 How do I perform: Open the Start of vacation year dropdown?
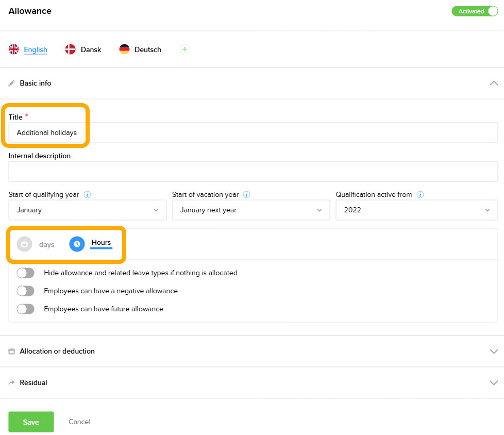[250, 210]
